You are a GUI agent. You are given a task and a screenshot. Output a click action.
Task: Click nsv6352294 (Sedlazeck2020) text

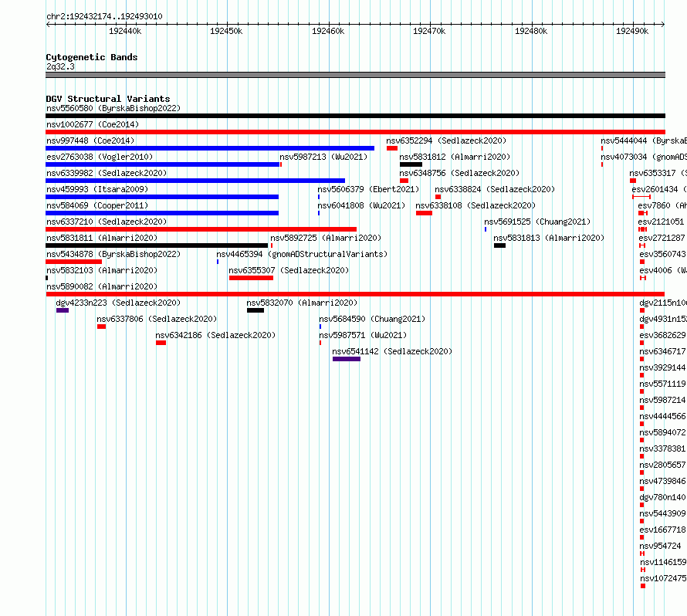(446, 140)
